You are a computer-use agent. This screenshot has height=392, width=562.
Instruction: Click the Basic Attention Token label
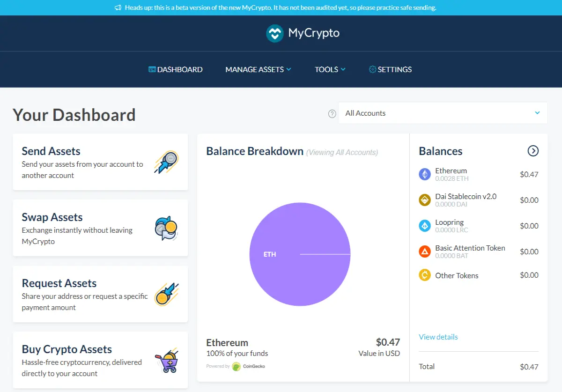[x=470, y=248]
